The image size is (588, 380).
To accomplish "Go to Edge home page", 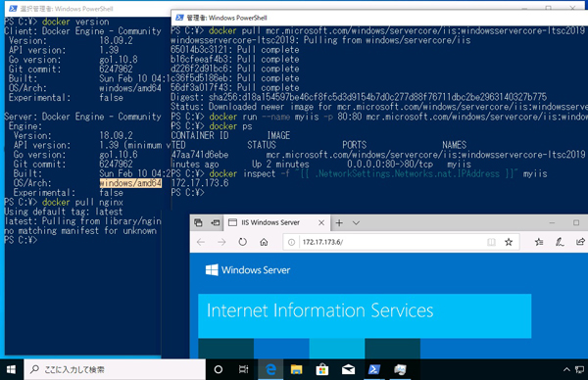I will tap(264, 242).
